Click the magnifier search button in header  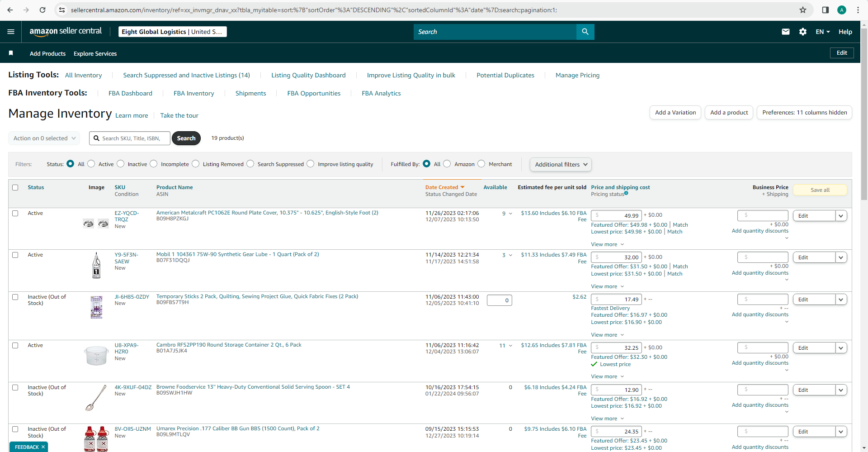click(x=585, y=32)
